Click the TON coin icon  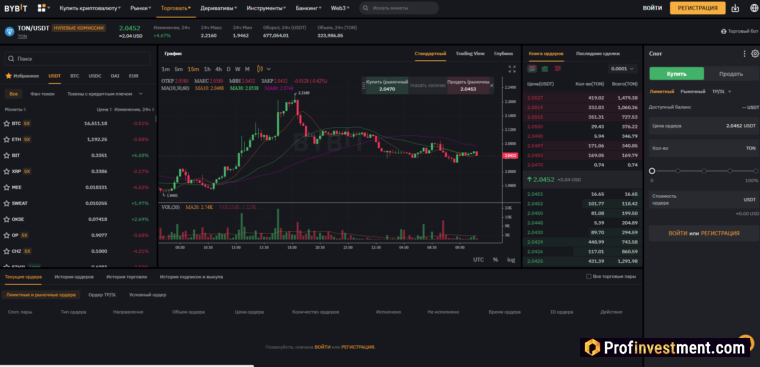point(9,32)
